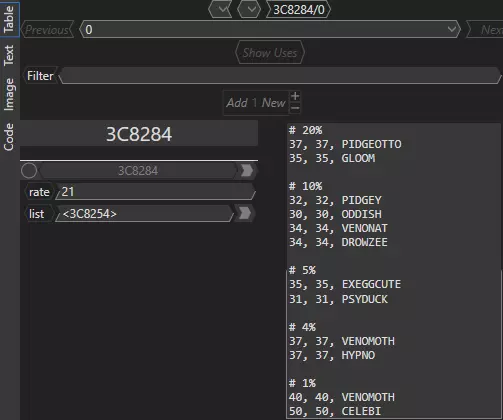The width and height of the screenshot is (503, 420).
Task: Click the '37, 37, HYPNO' line
Action: (x=332, y=355)
